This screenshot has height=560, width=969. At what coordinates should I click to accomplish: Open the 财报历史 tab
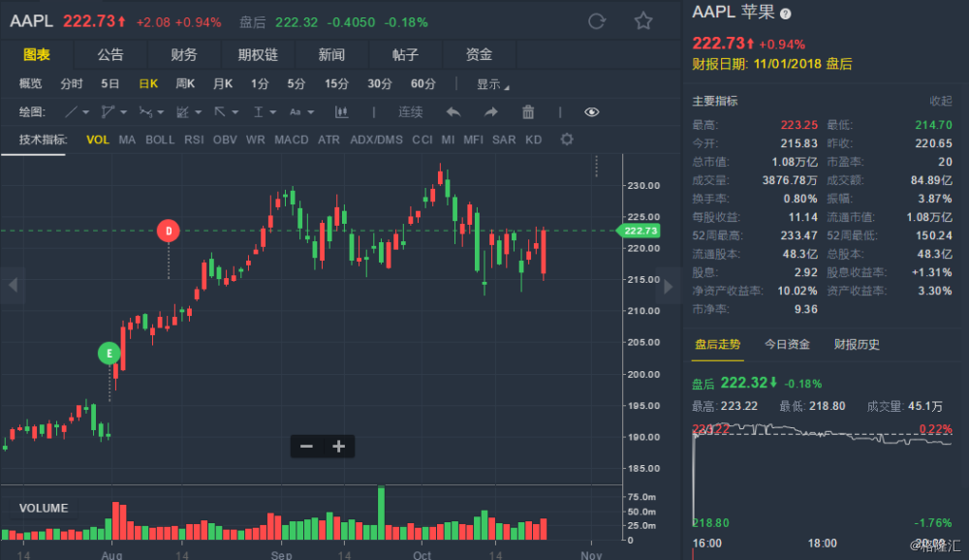coord(857,344)
